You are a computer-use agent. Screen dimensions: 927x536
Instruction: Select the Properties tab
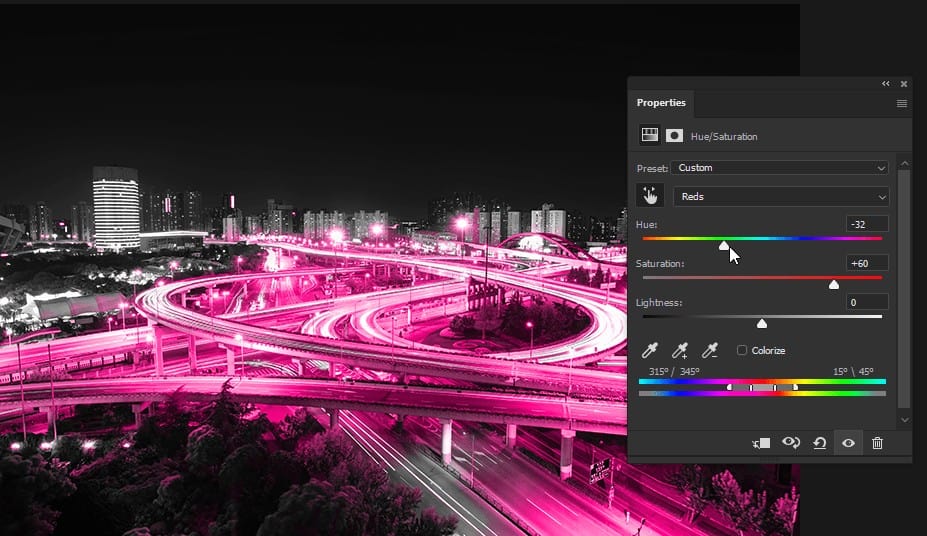click(x=661, y=103)
